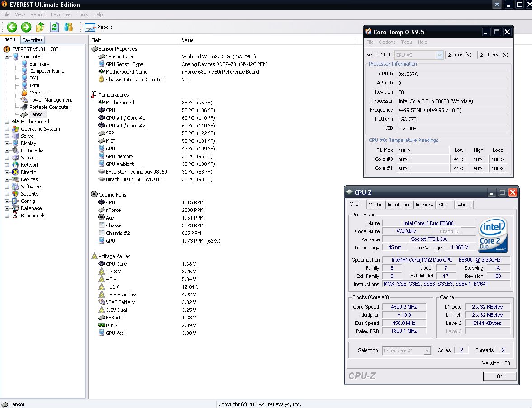The height and width of the screenshot is (408, 532).
Task: Select the +12 V voltage row
Action: pos(148,287)
